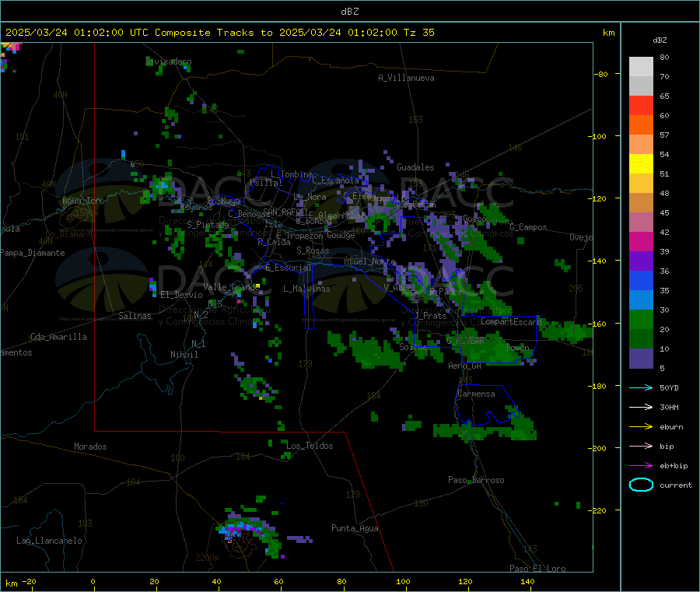This screenshot has width=700, height=592.
Task: Click the CompantEscard map label
Action: (511, 321)
